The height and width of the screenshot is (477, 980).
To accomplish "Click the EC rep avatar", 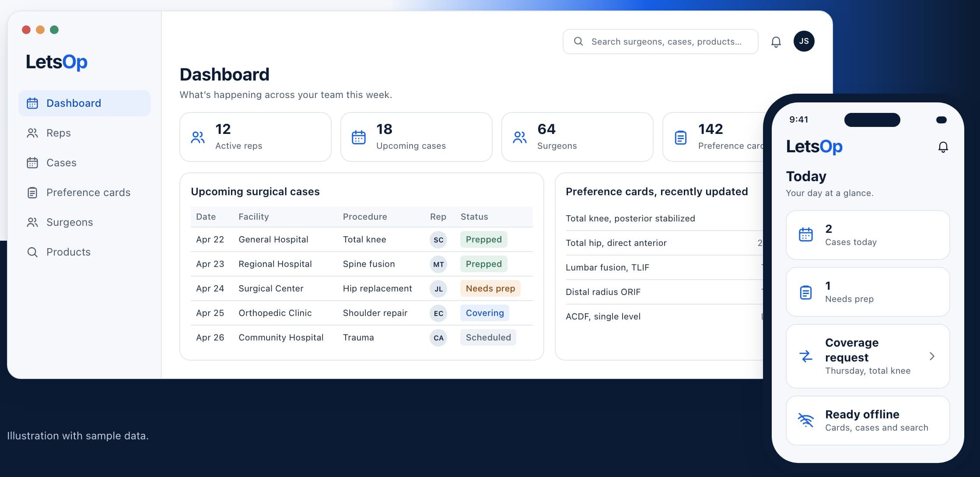I will click(438, 313).
